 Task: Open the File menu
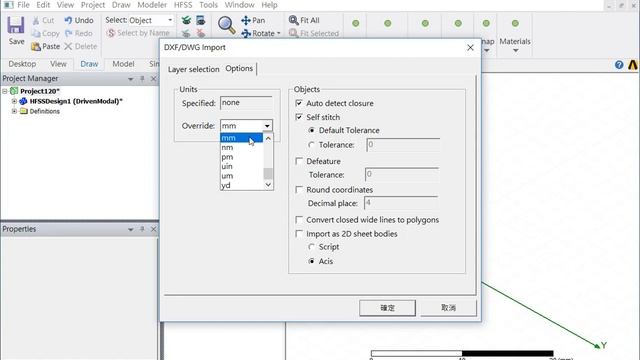(x=23, y=5)
